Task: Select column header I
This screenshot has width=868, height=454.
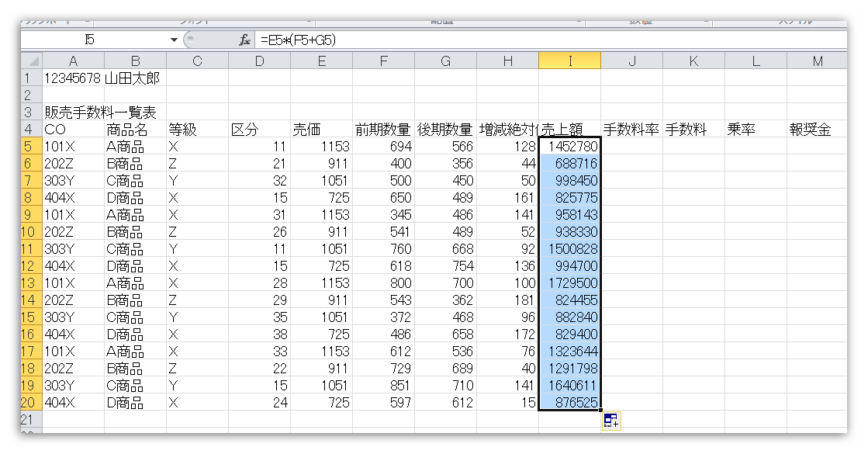Action: pyautogui.click(x=569, y=60)
